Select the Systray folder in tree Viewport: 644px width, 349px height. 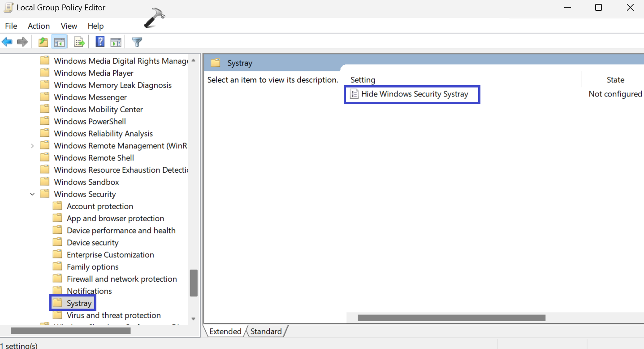coord(79,303)
